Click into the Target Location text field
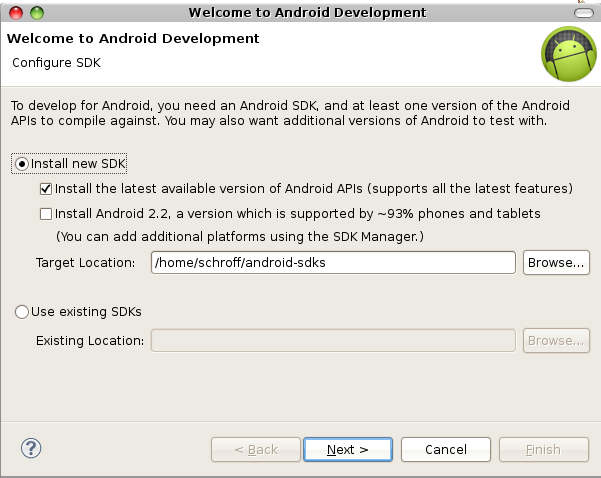The image size is (601, 478). coord(332,263)
